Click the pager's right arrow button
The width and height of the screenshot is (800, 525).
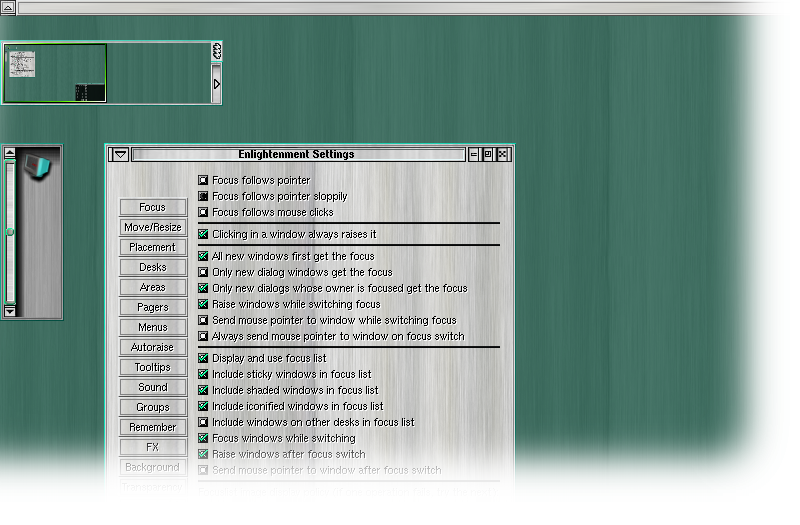[x=217, y=83]
